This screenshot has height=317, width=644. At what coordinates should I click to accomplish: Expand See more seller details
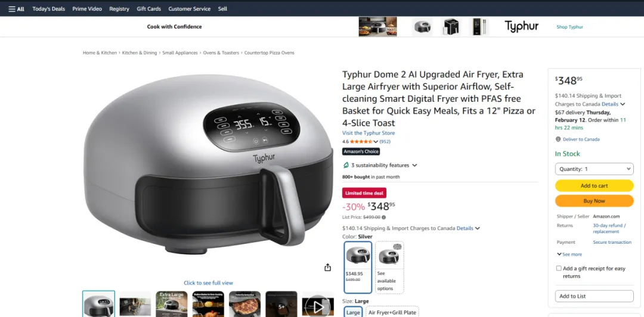(x=569, y=254)
